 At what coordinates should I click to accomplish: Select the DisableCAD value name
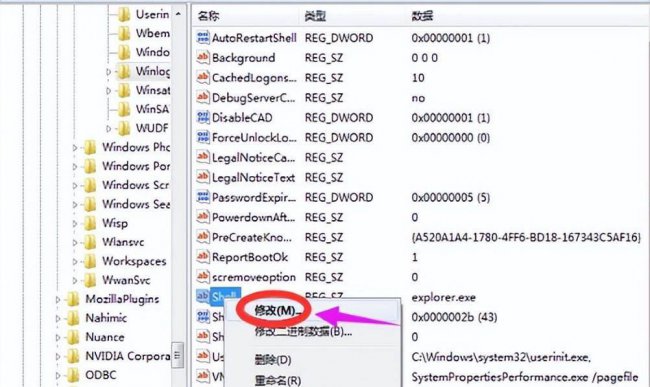click(x=242, y=118)
